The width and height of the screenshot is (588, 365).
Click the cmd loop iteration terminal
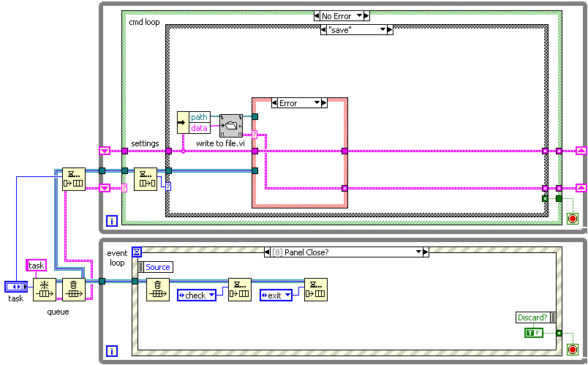[112, 219]
